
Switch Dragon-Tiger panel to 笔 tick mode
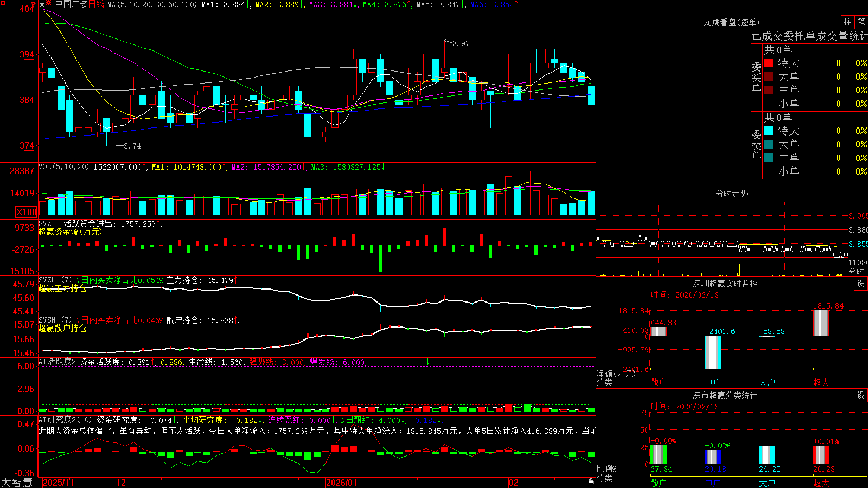point(861,22)
